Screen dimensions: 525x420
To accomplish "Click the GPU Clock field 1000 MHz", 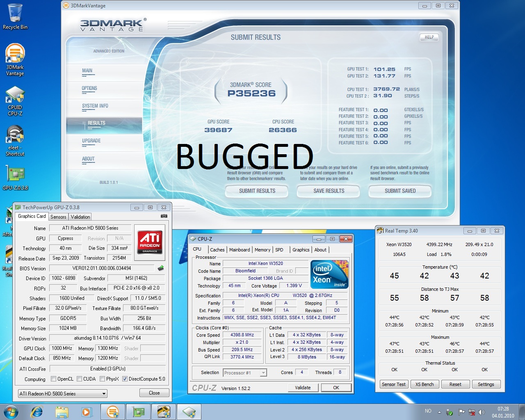I will pos(62,348).
